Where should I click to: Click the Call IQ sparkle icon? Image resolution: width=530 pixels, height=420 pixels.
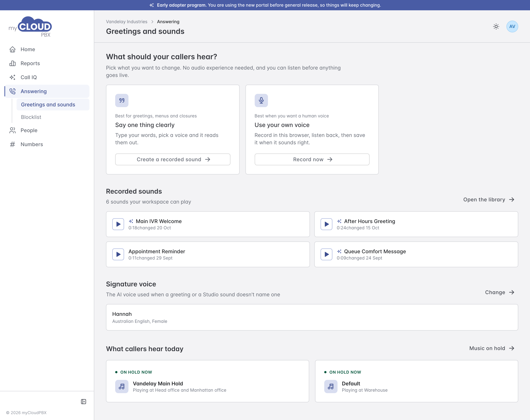click(x=13, y=77)
